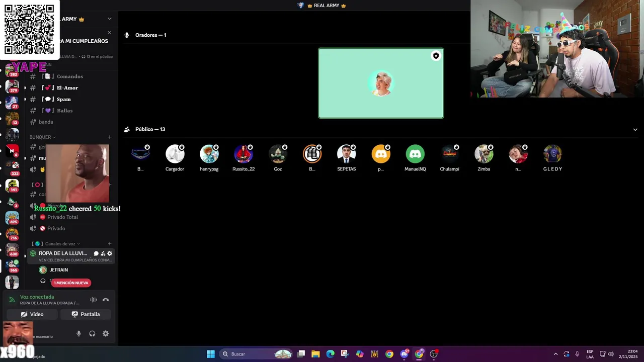
Task: Open server with 382 badge
Action: click(12, 71)
